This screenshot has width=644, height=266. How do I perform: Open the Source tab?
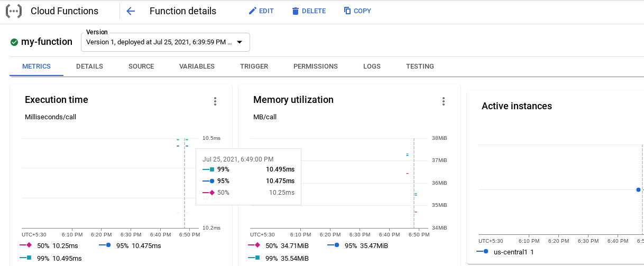tap(141, 66)
